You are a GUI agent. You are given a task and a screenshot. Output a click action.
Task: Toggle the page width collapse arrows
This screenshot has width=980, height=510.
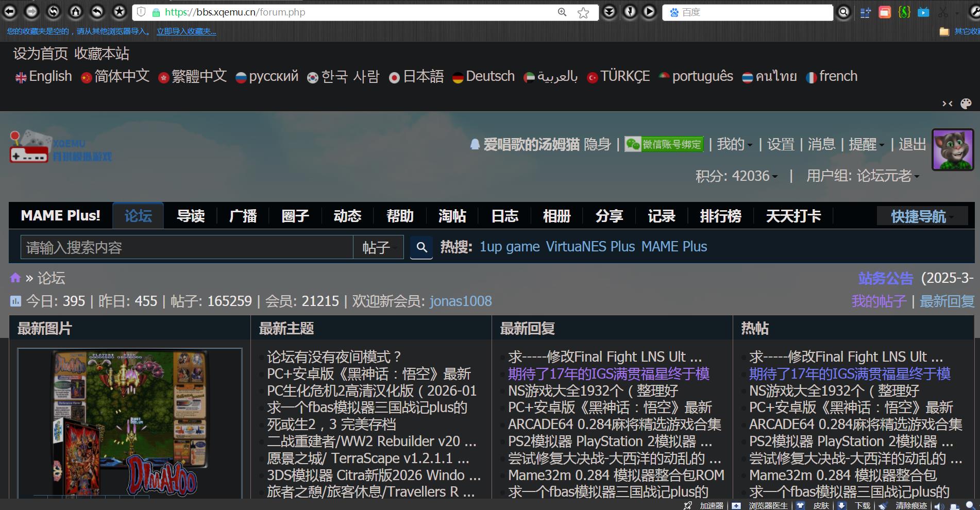point(947,104)
